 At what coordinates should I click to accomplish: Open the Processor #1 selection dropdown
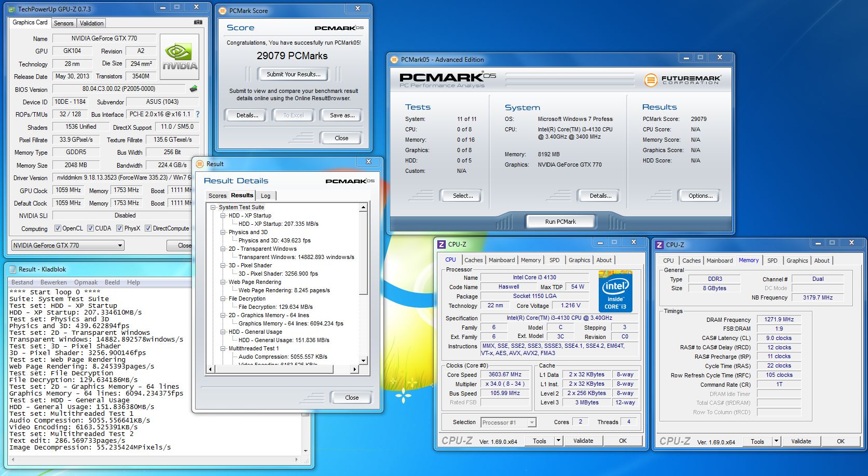tap(508, 423)
